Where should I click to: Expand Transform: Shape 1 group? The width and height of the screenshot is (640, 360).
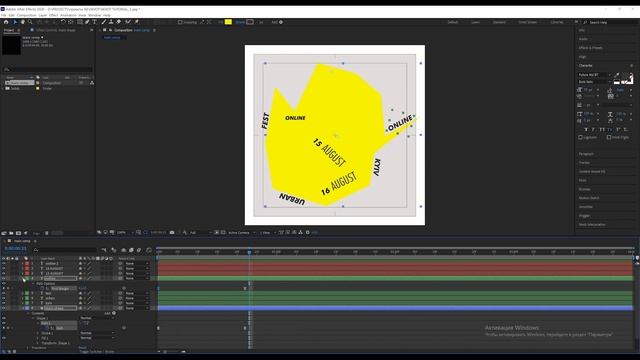[38, 343]
